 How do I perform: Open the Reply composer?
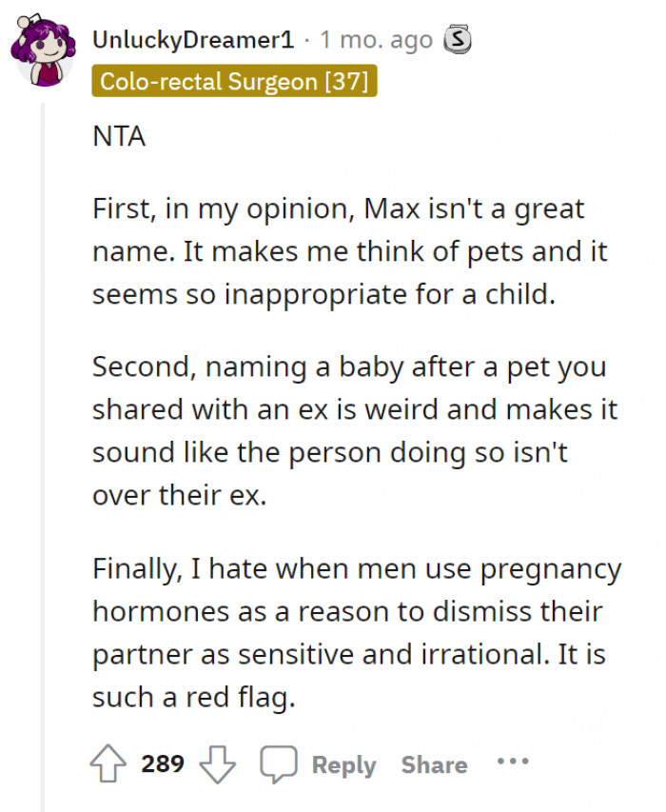(343, 763)
